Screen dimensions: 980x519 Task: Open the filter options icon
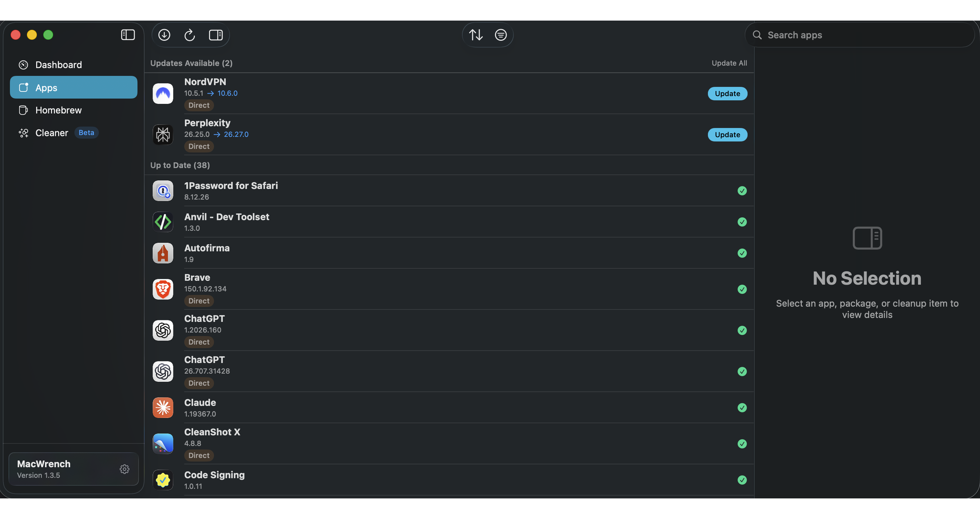(x=501, y=35)
